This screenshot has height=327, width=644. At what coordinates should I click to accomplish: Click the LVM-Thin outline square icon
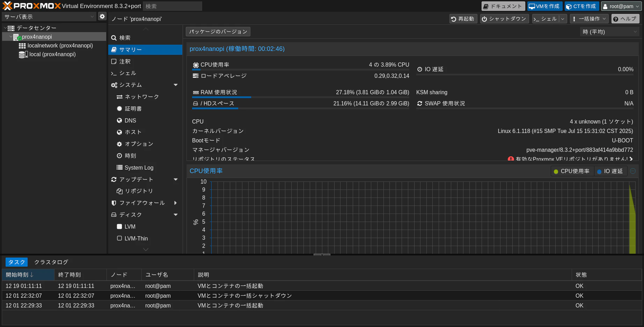coord(119,238)
